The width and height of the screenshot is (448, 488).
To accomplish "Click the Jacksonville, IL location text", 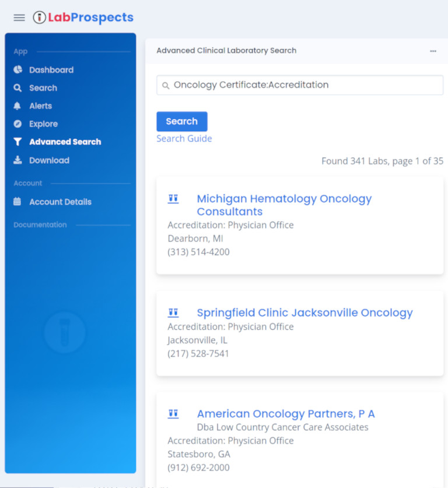I will (x=197, y=340).
